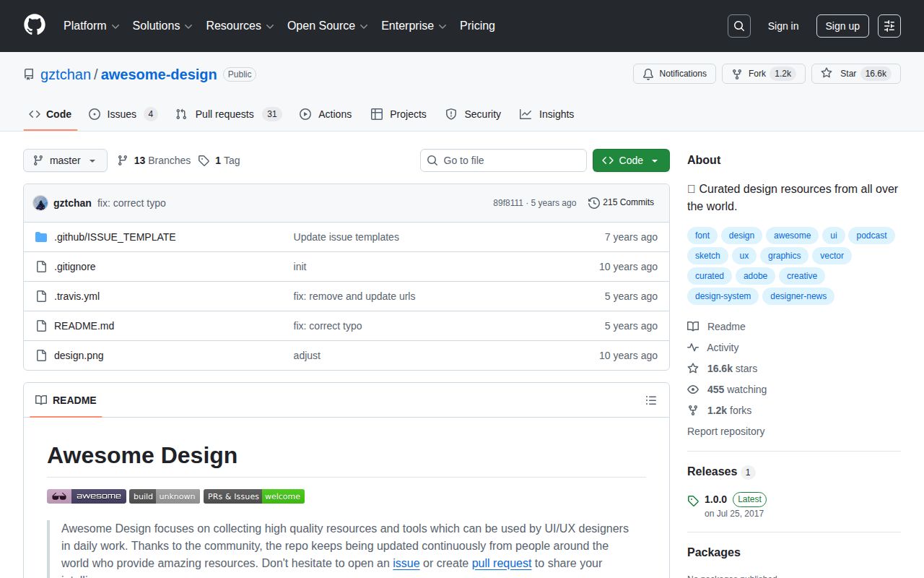The width and height of the screenshot is (924, 578).
Task: Select the Actions tab play icon
Action: pyautogui.click(x=305, y=114)
